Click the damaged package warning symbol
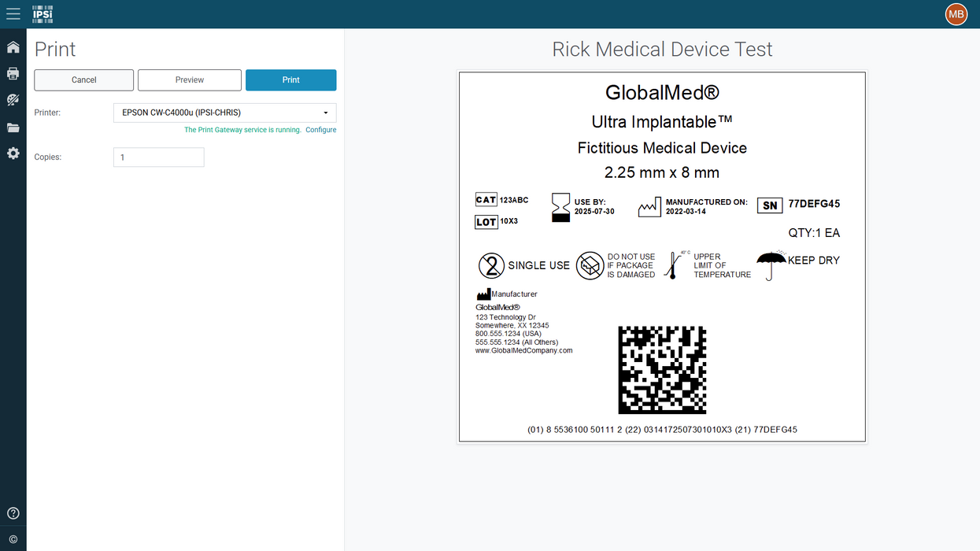 click(x=590, y=266)
